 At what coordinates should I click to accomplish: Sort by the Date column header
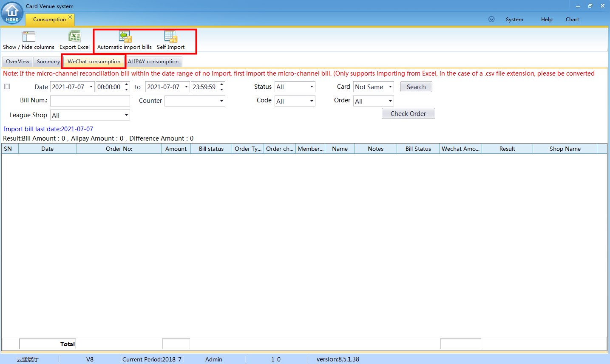pos(48,149)
